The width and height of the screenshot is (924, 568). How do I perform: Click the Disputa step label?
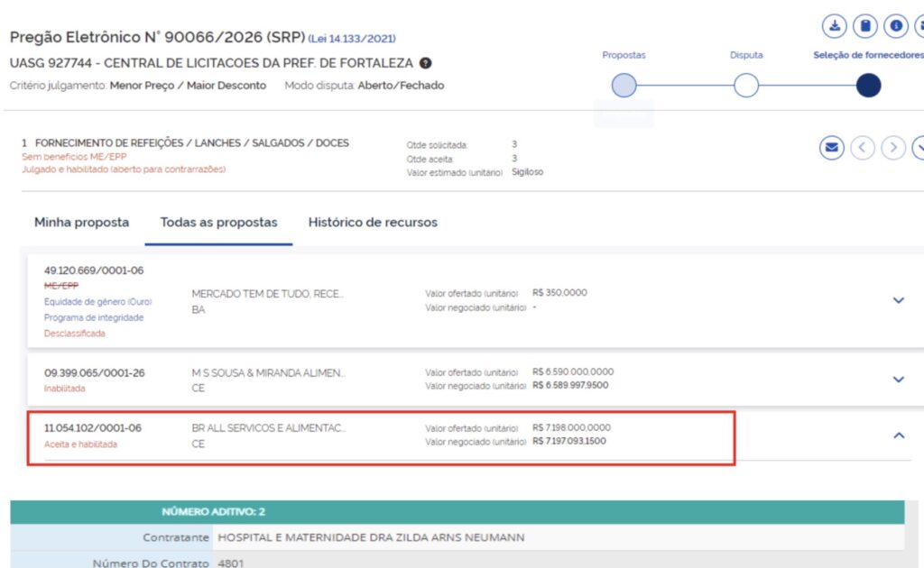746,55
